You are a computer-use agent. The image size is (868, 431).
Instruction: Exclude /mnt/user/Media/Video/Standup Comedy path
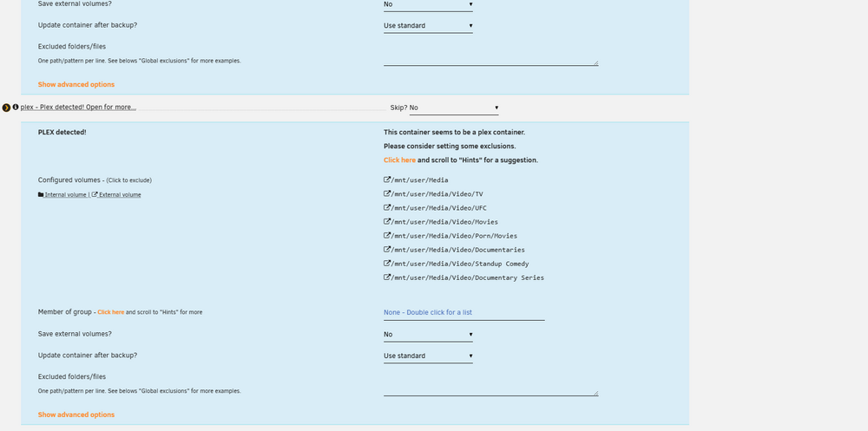pyautogui.click(x=460, y=264)
